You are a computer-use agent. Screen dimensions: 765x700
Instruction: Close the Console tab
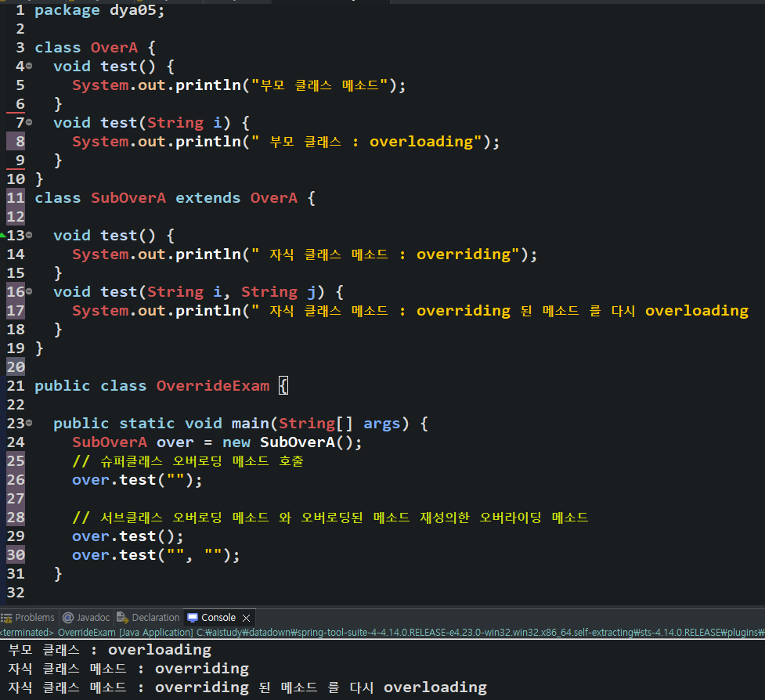(x=247, y=618)
